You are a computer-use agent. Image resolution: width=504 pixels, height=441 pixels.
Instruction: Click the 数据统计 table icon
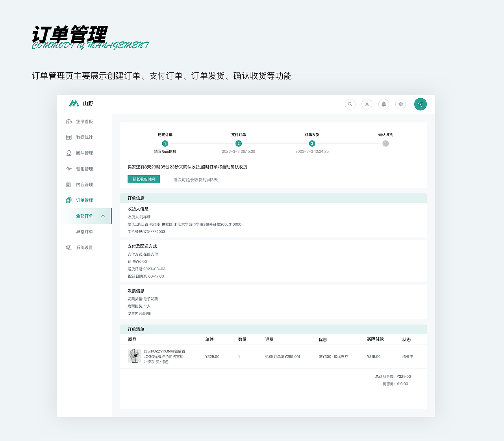[69, 137]
